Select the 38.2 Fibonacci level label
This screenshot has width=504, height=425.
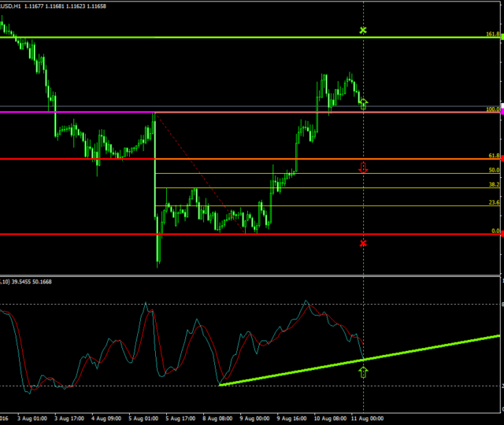[493, 184]
